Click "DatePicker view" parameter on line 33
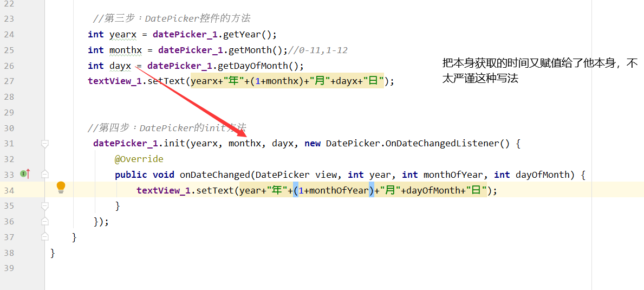Viewport: 644px width, 290px height. coord(298,175)
